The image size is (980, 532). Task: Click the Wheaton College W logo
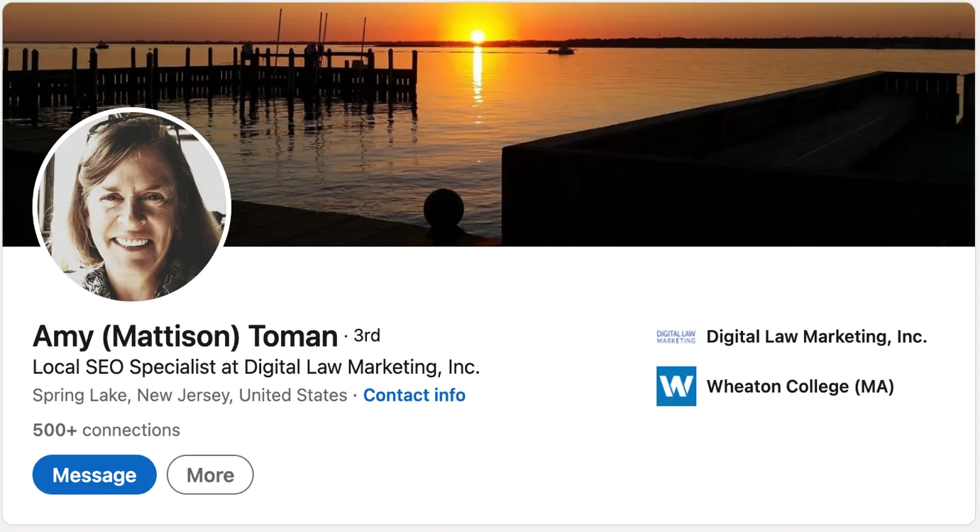676,386
